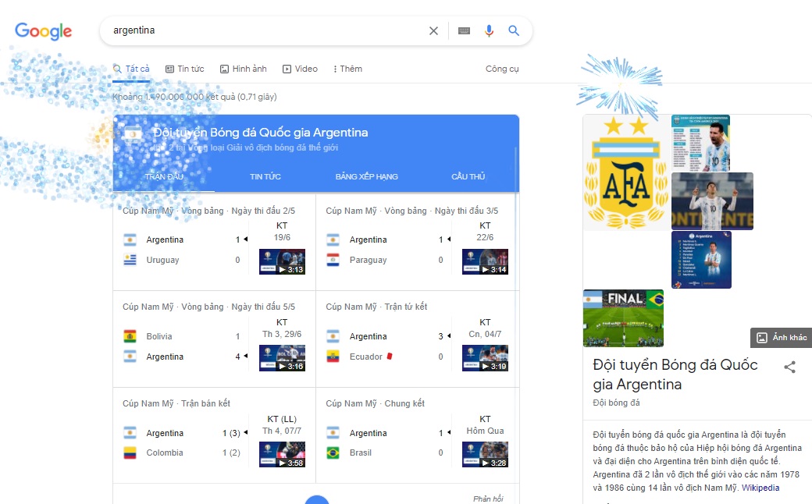Open the Tin tức search tab
This screenshot has height=504, width=812.
click(x=185, y=69)
